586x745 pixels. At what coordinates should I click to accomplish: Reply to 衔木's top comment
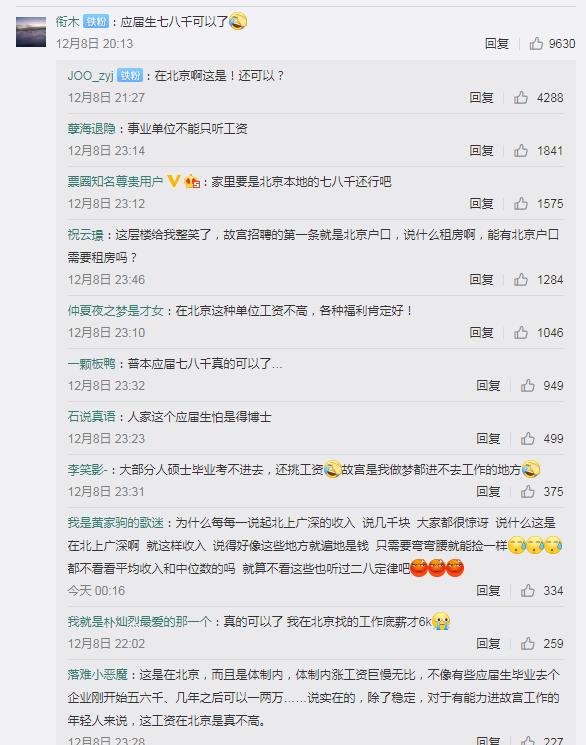pos(497,44)
